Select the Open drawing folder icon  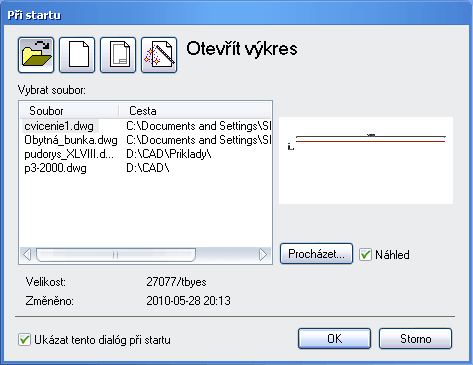coord(36,55)
